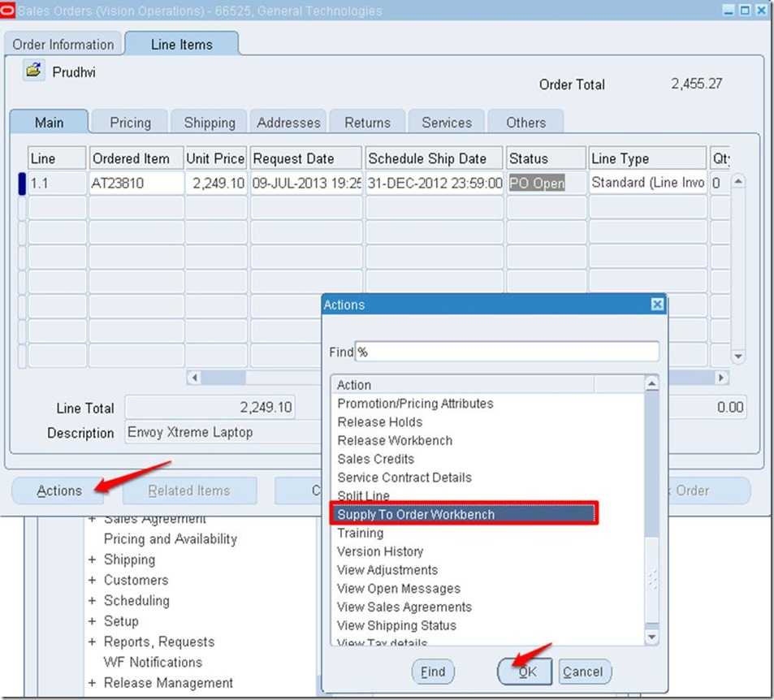774x700 pixels.
Task: Select View Open Messages action
Action: 399,589
